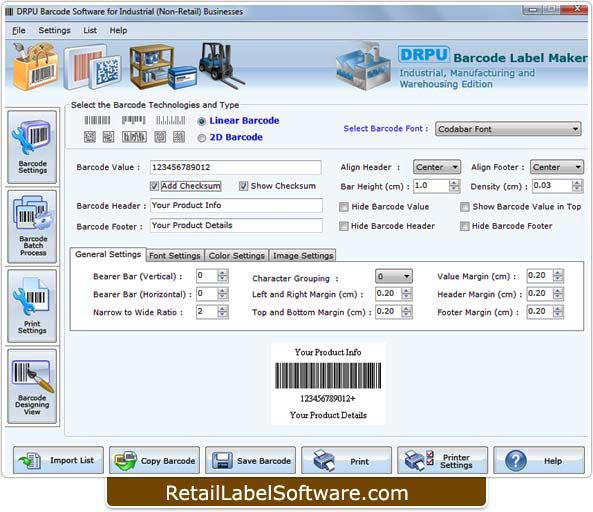Click the floppy disk icon on Save Barcode
593x512 pixels.
pos(222,460)
